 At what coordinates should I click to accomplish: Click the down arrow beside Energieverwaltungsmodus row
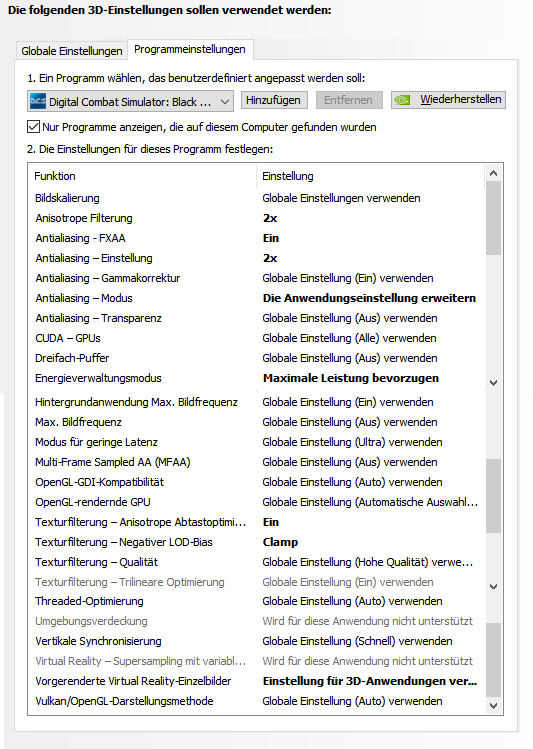pyautogui.click(x=493, y=383)
